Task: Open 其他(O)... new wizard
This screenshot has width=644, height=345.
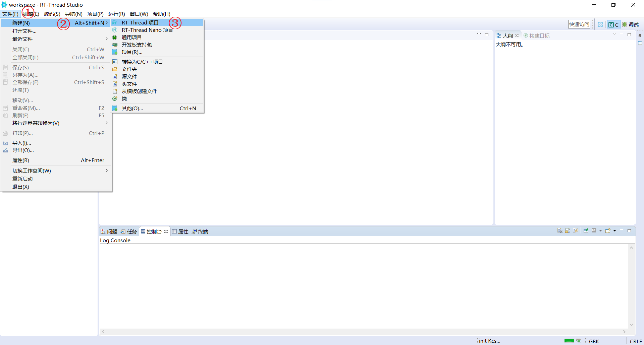Action: (x=157, y=108)
